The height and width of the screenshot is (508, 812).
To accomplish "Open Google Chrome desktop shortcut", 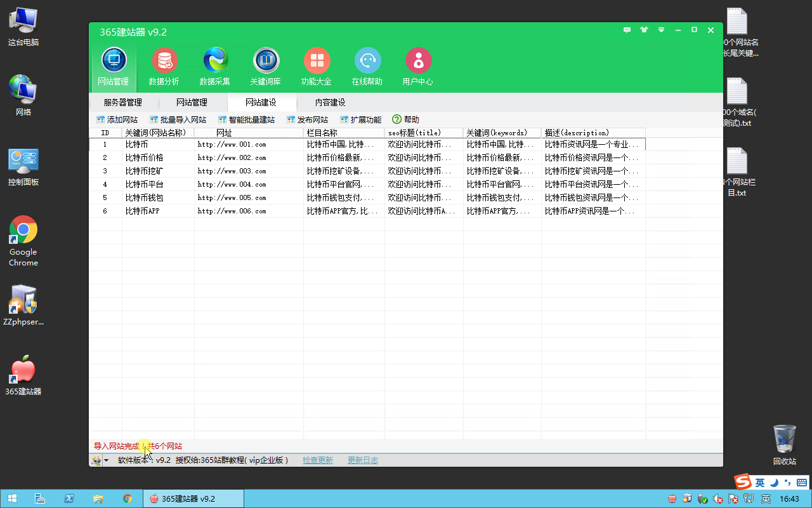I will (23, 241).
